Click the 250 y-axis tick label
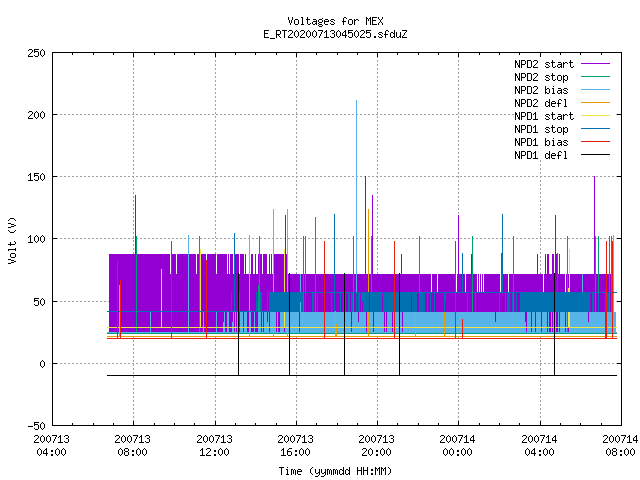The height and width of the screenshot is (480, 640). coord(36,53)
